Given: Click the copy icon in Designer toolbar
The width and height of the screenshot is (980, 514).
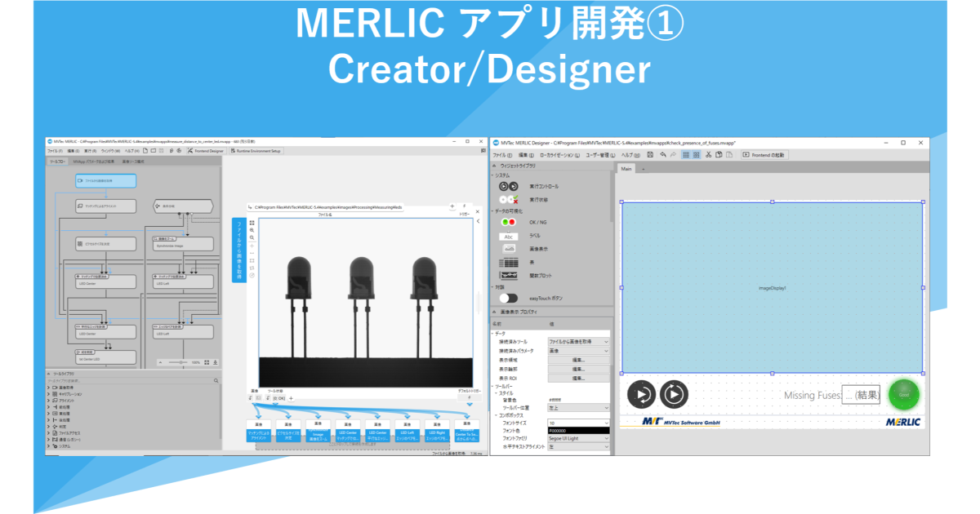Looking at the screenshot, I should coord(718,154).
